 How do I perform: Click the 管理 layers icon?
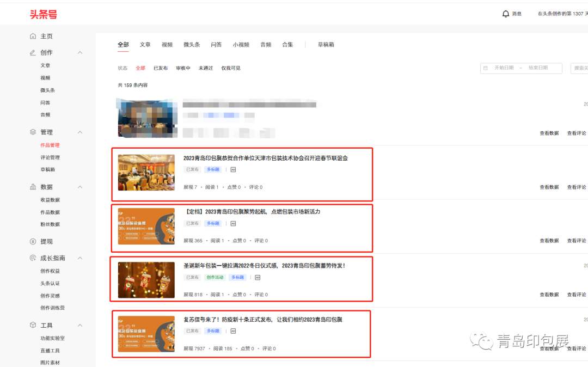coord(33,132)
